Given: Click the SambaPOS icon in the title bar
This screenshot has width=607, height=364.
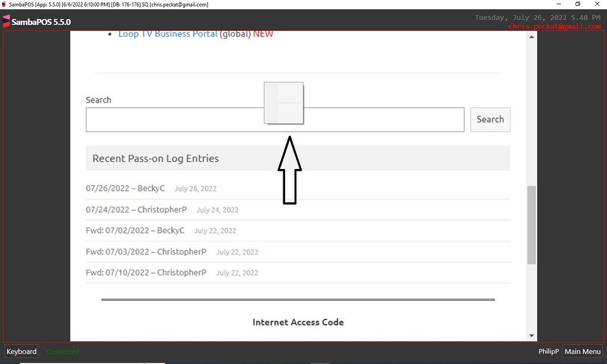Looking at the screenshot, I should point(5,4).
